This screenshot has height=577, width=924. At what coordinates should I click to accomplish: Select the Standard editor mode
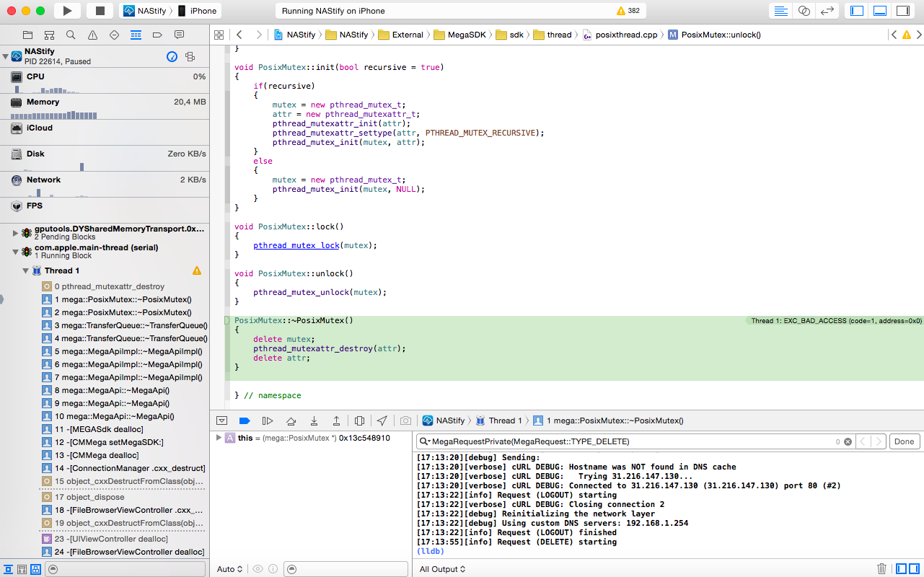pos(780,11)
